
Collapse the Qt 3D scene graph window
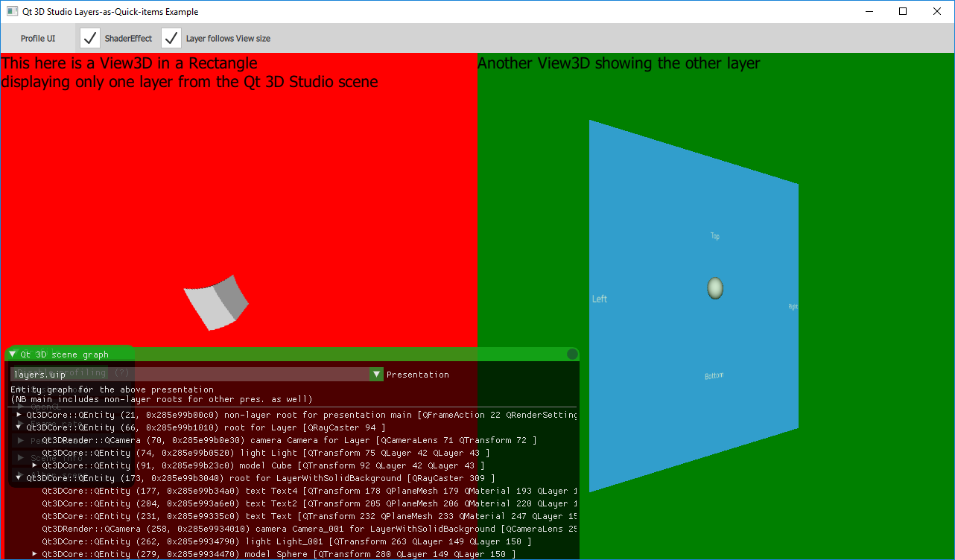pyautogui.click(x=13, y=354)
